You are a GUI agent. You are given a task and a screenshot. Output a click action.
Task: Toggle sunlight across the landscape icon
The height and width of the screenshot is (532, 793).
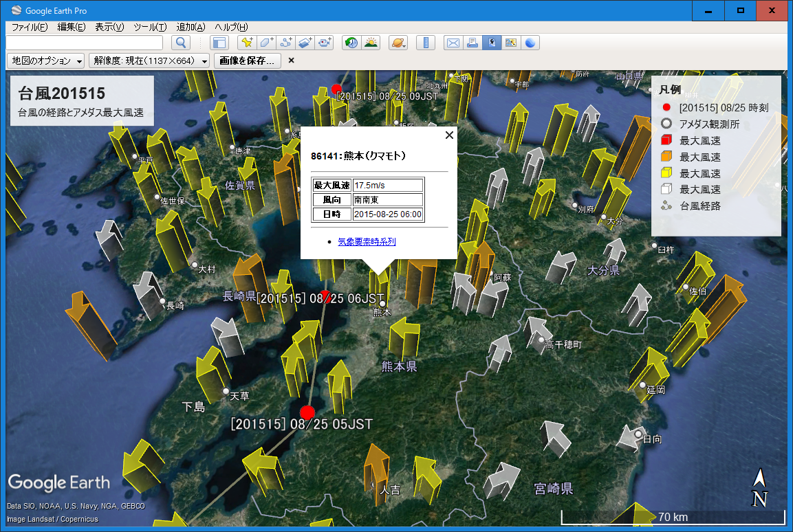click(x=371, y=43)
